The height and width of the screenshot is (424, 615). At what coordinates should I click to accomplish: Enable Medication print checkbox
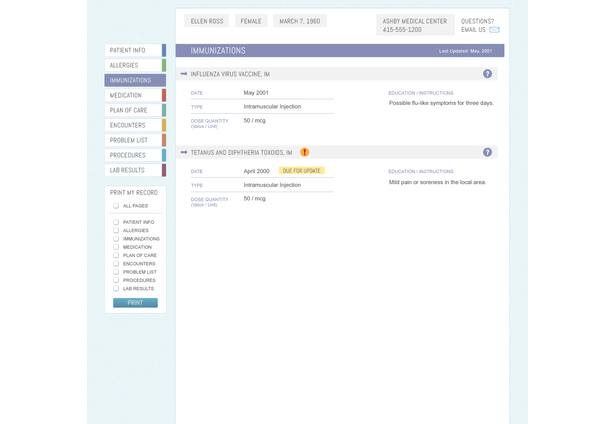[x=116, y=247]
